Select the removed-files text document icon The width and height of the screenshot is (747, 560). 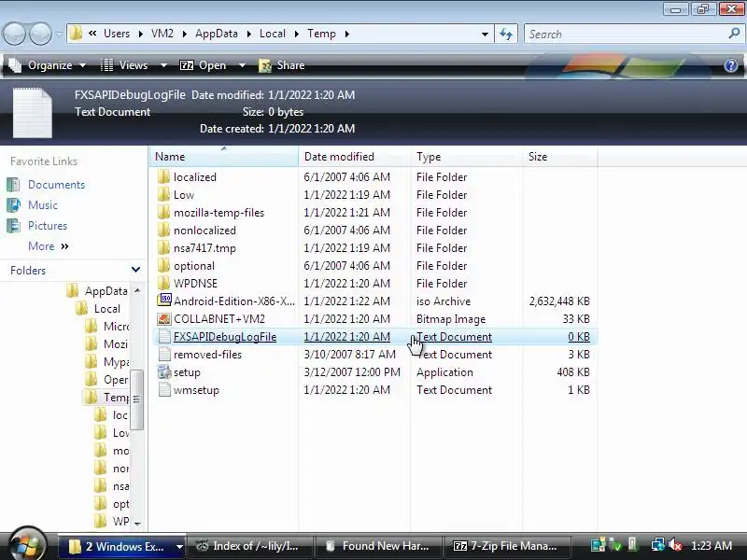(164, 355)
